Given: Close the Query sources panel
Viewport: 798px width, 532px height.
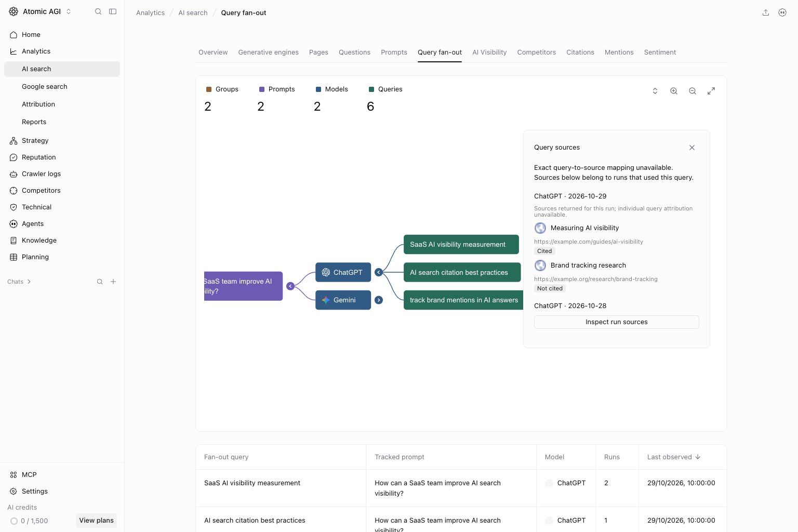Looking at the screenshot, I should (692, 148).
